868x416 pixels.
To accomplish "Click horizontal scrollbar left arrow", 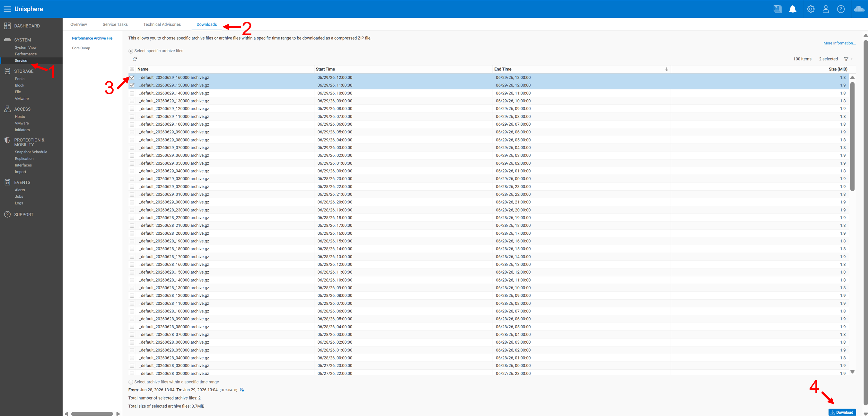I will [66, 414].
